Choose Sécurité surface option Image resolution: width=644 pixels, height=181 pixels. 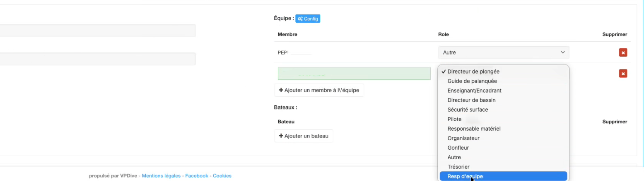(x=468, y=110)
